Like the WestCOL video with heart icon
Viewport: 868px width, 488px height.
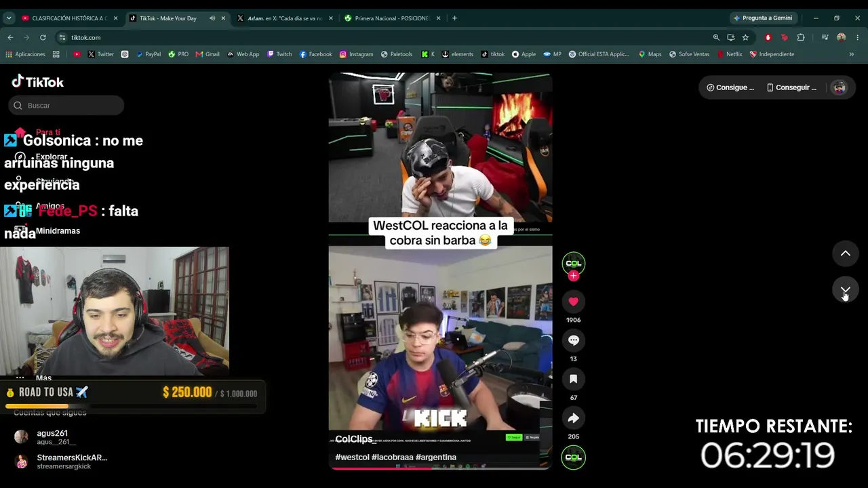click(573, 302)
